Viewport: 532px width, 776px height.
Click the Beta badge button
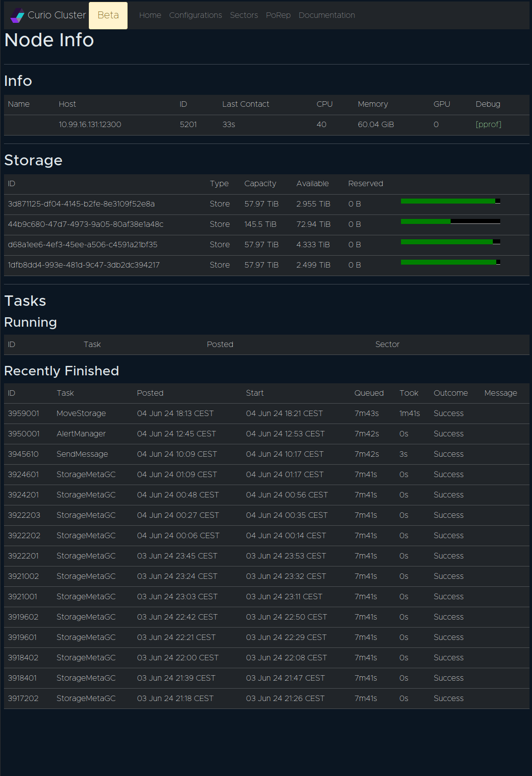coord(108,15)
